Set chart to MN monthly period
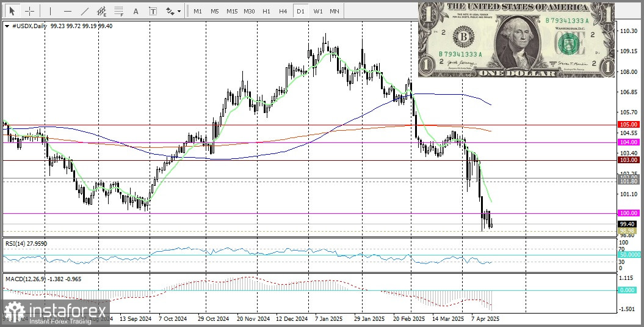 pyautogui.click(x=335, y=11)
